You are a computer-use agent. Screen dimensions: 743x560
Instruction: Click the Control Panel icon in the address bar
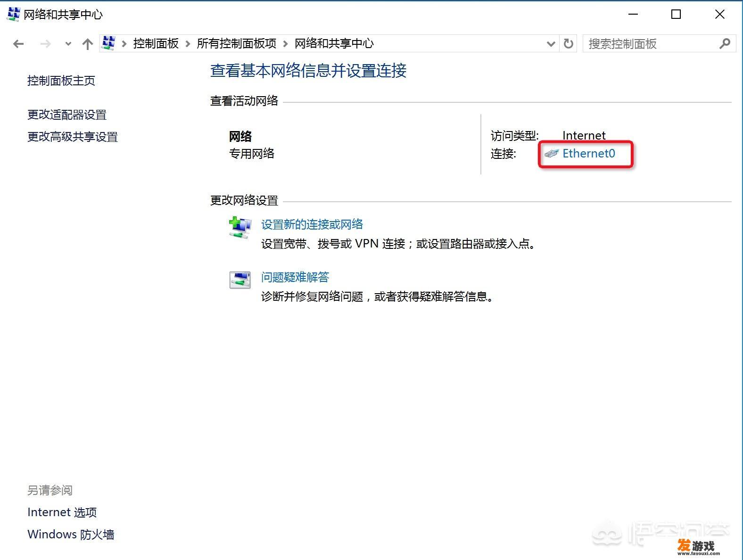point(109,43)
